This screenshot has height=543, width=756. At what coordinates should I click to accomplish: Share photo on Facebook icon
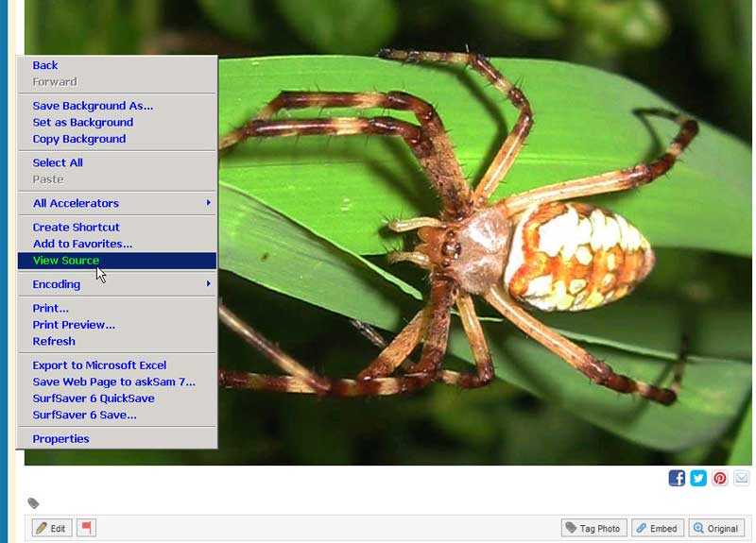pos(677,478)
